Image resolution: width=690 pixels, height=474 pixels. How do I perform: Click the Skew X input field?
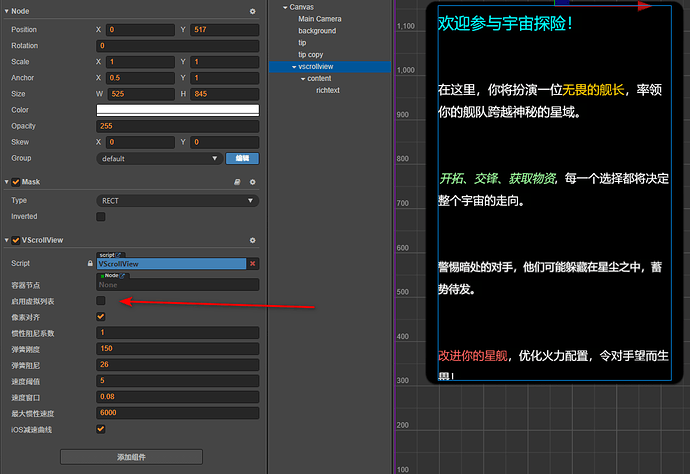[x=140, y=142]
